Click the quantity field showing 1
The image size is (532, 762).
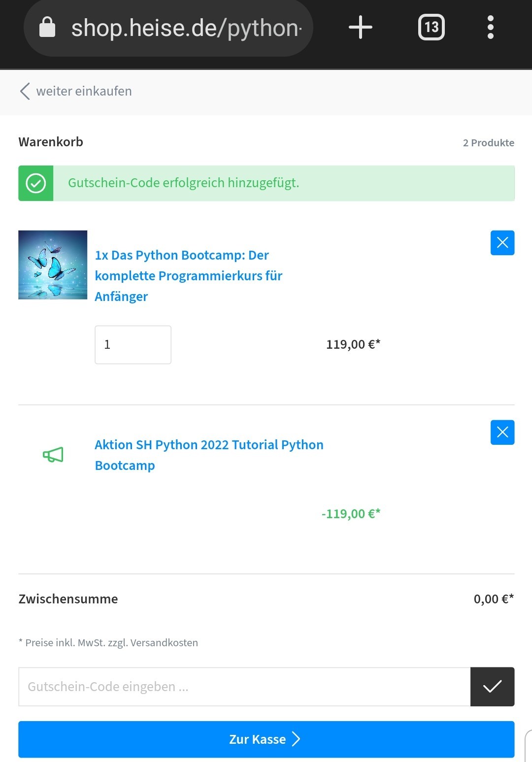tap(133, 345)
